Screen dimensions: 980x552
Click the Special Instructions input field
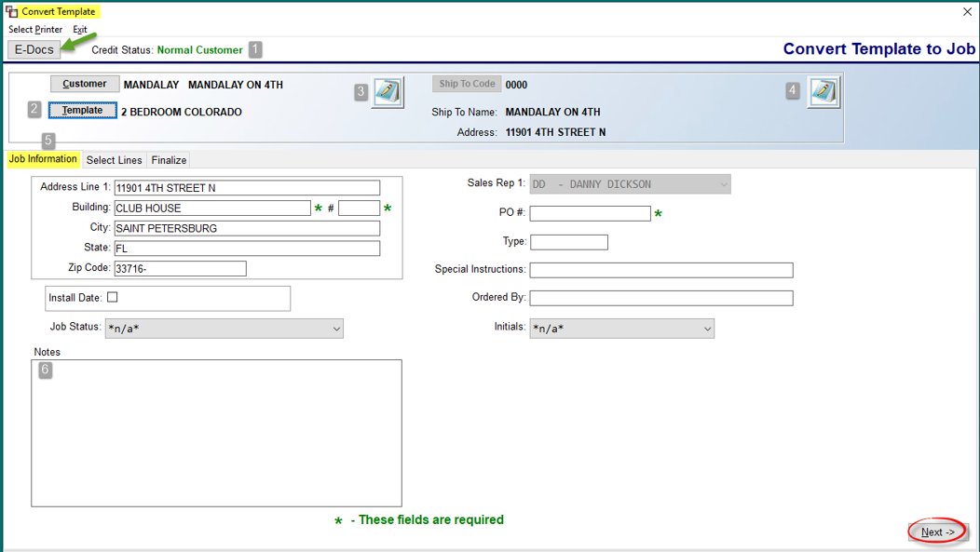[661, 270]
